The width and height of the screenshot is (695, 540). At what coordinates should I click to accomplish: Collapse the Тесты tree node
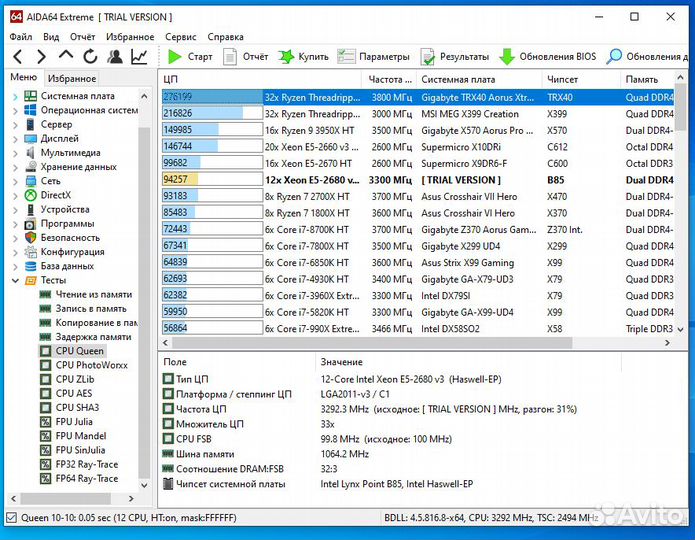click(15, 281)
